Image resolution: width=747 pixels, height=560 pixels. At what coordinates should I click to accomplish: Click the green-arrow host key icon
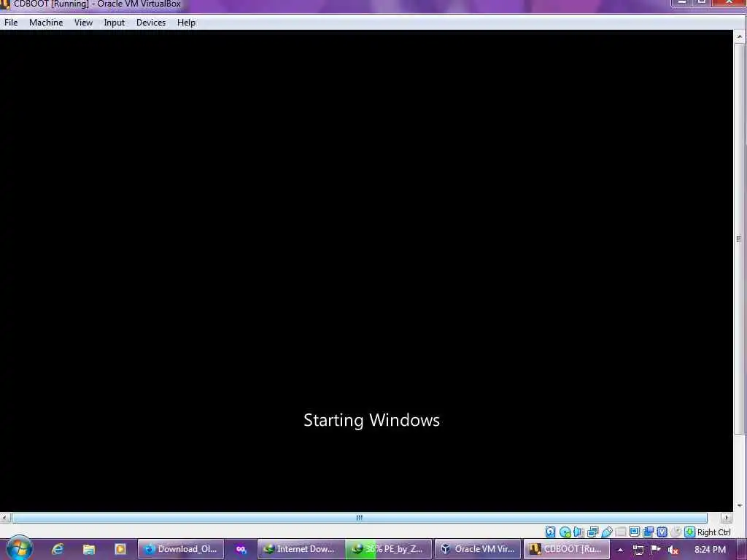(x=689, y=532)
